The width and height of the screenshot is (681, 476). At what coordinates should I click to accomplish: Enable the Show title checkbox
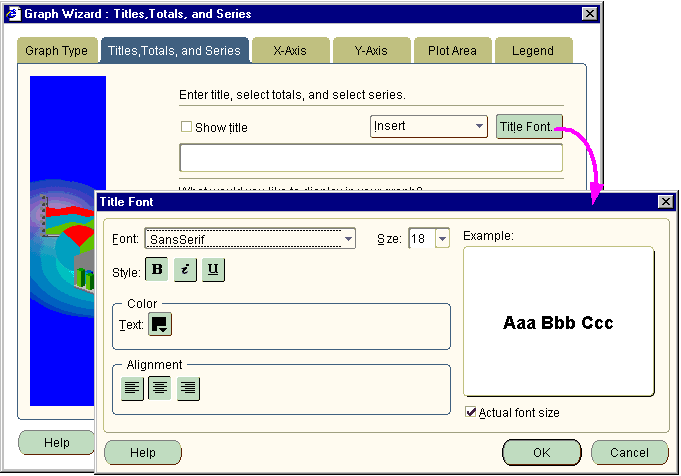pyautogui.click(x=186, y=127)
